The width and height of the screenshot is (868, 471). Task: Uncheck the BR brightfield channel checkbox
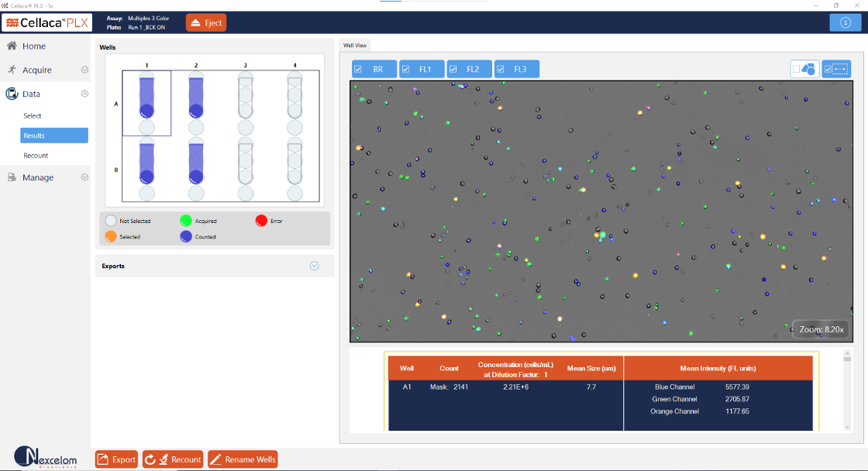(x=359, y=69)
